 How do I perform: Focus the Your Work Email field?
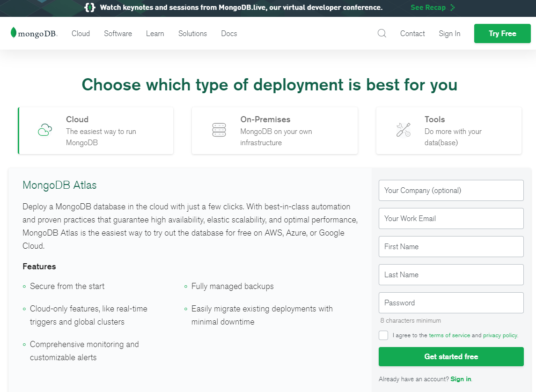coord(451,219)
